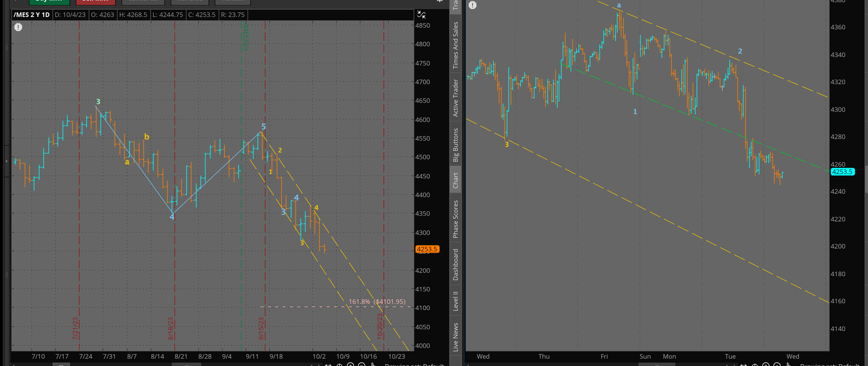Image resolution: width=868 pixels, height=366 pixels.
Task: Click the green Buy MKT button
Action: [x=49, y=2]
